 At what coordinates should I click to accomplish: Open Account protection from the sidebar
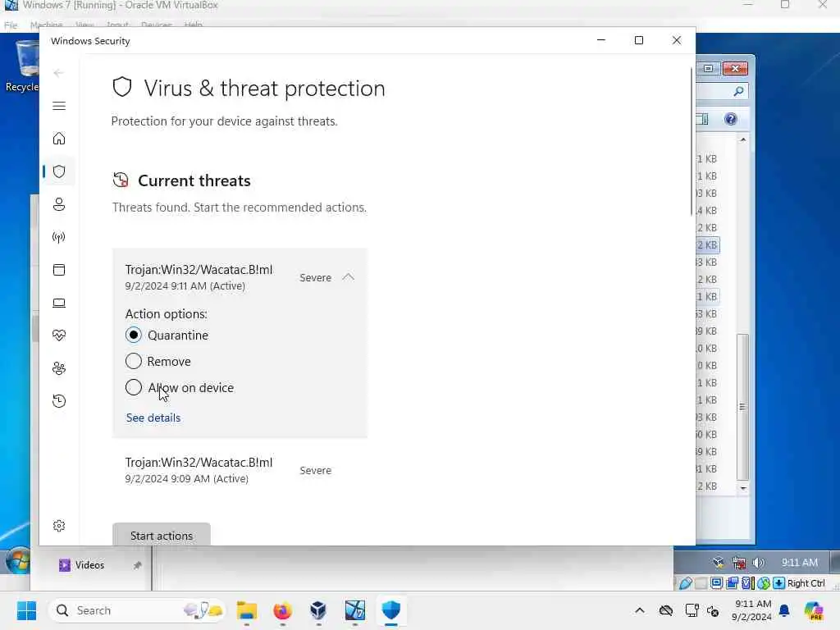pos(59,204)
